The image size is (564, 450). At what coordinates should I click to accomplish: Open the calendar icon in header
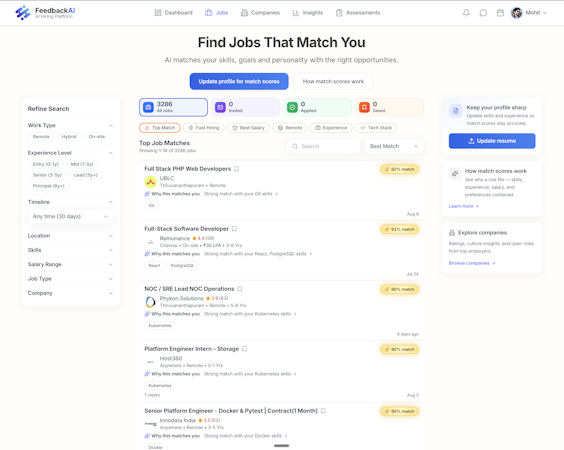500,13
